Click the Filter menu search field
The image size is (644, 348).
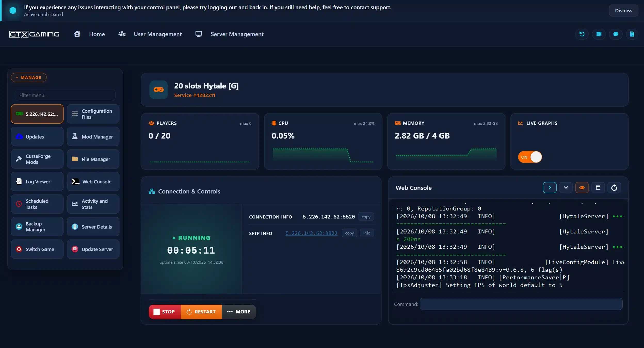(65, 95)
